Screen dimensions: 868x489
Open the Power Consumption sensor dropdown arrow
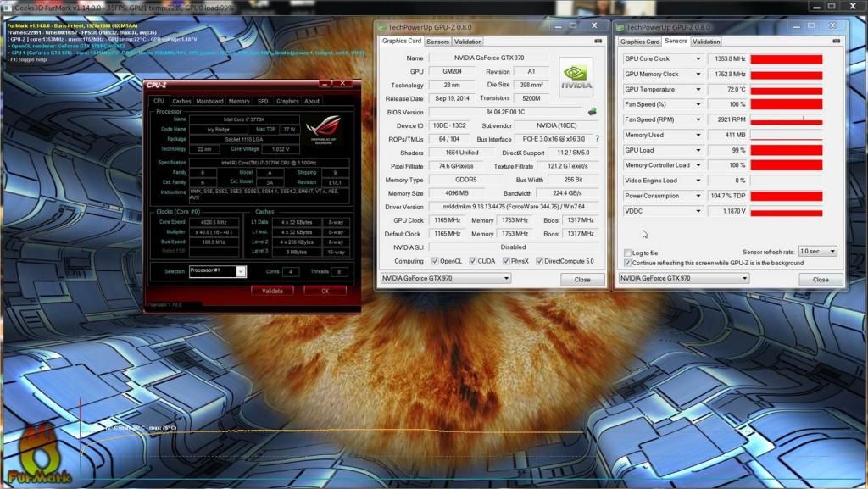click(698, 196)
